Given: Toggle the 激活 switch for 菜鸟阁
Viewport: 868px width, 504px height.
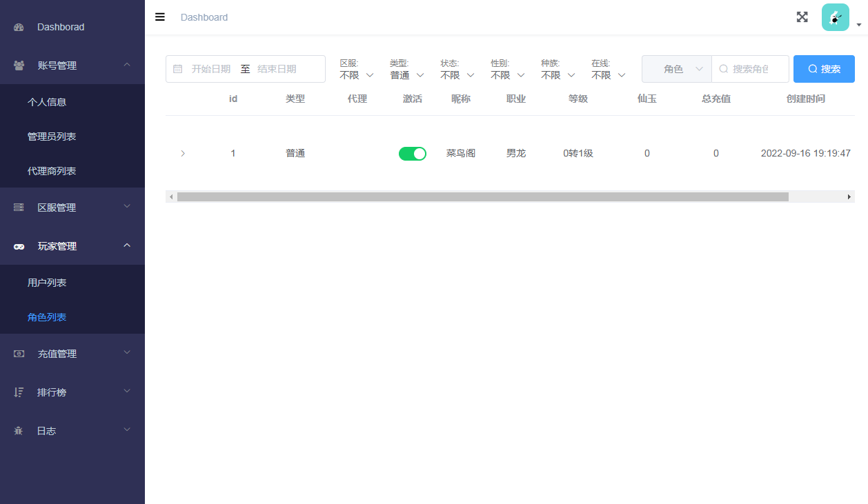Looking at the screenshot, I should click(412, 154).
